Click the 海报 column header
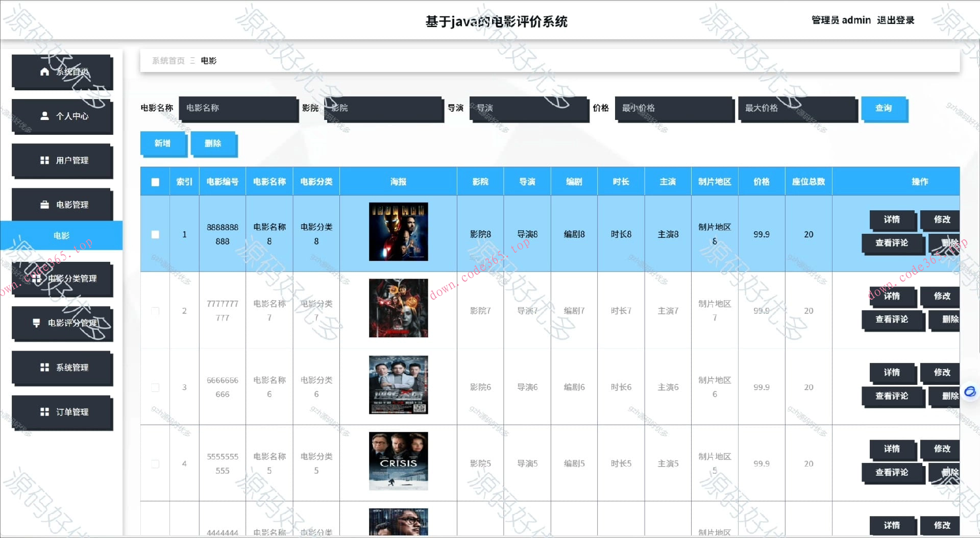Screen dimensions: 980x538 click(x=398, y=182)
